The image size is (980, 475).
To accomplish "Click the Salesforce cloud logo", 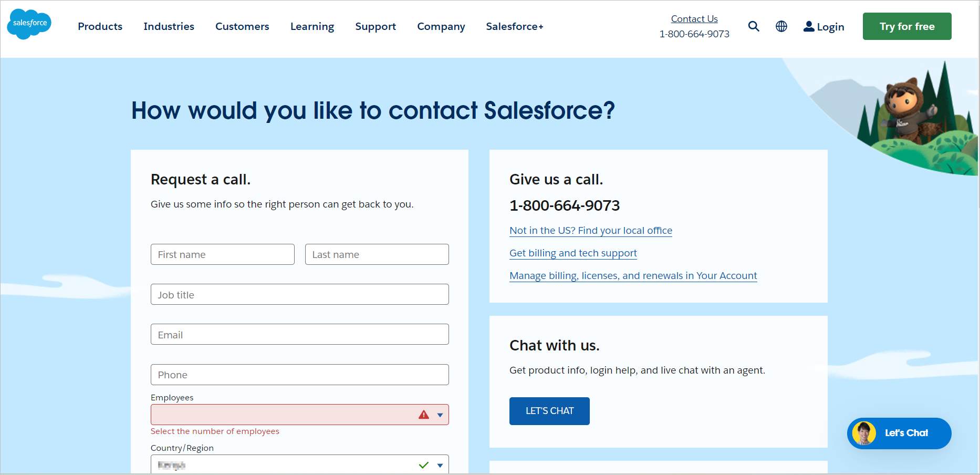I will (29, 24).
